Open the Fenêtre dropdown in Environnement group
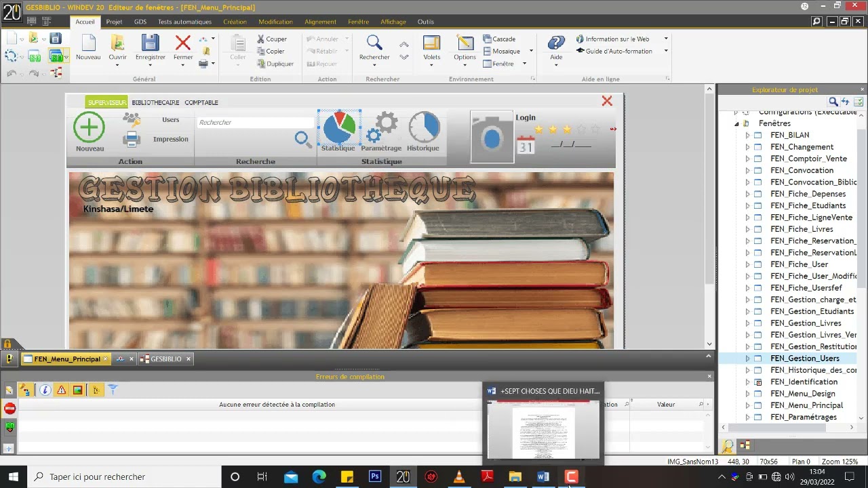The width and height of the screenshot is (868, 488). click(x=505, y=64)
